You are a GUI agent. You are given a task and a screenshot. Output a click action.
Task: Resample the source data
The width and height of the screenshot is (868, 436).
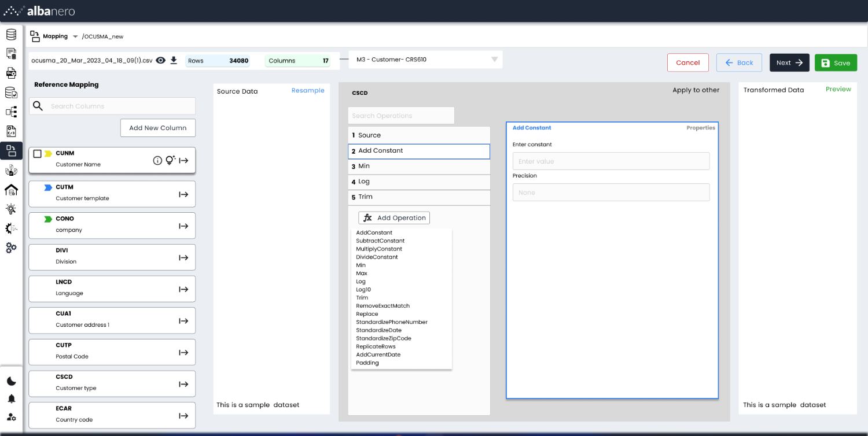click(308, 90)
